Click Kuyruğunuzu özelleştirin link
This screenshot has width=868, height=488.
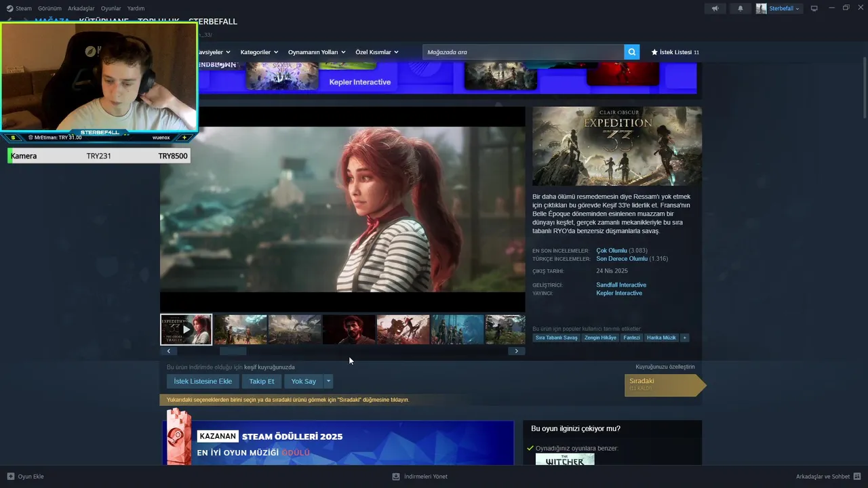(665, 367)
